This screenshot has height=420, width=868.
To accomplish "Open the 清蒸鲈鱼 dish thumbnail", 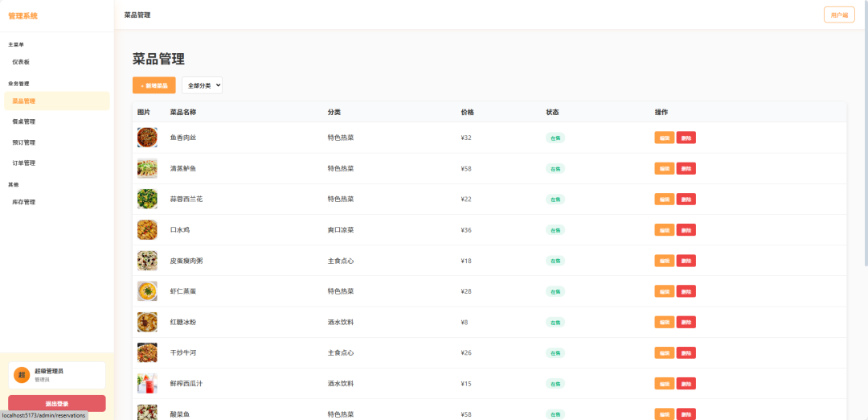I will coord(147,168).
